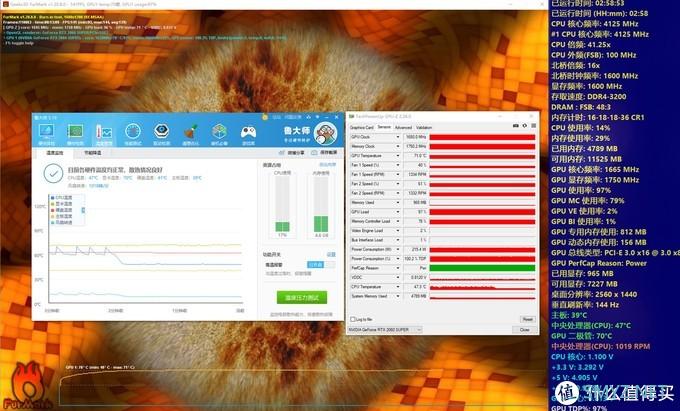
Task: Click the Power Consumption 100.2 % TDP value
Action: coord(416,259)
